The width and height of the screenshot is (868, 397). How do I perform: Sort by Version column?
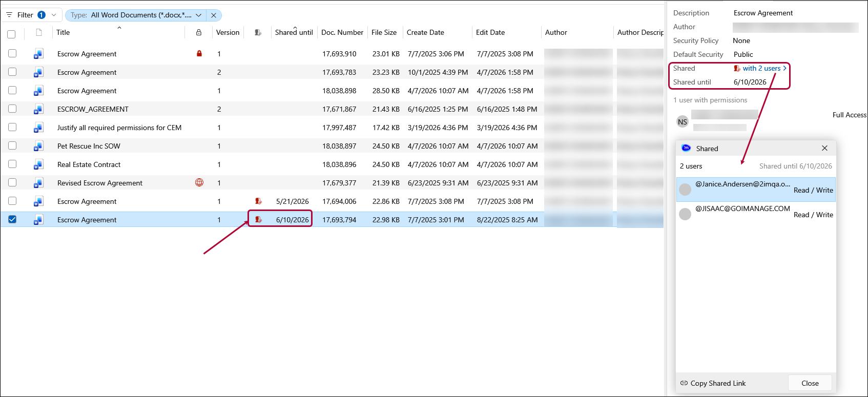click(228, 32)
